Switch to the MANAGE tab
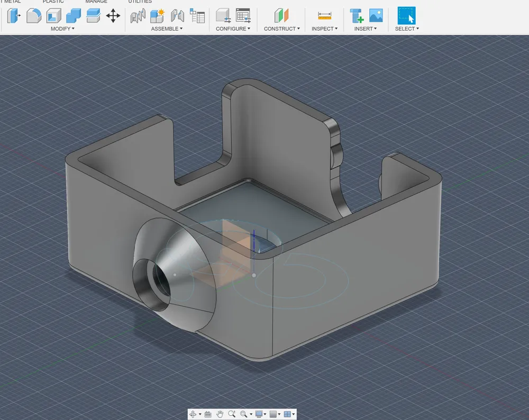The width and height of the screenshot is (529, 420). 96,2
